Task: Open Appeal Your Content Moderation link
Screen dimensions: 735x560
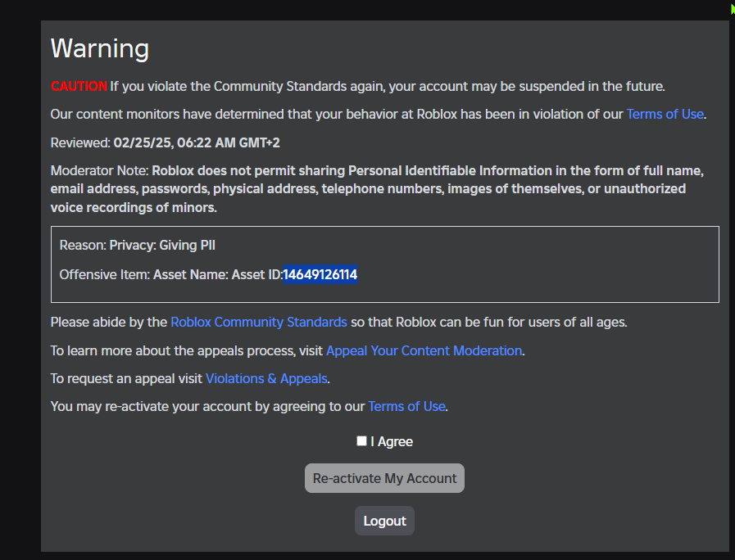Action: click(x=424, y=350)
